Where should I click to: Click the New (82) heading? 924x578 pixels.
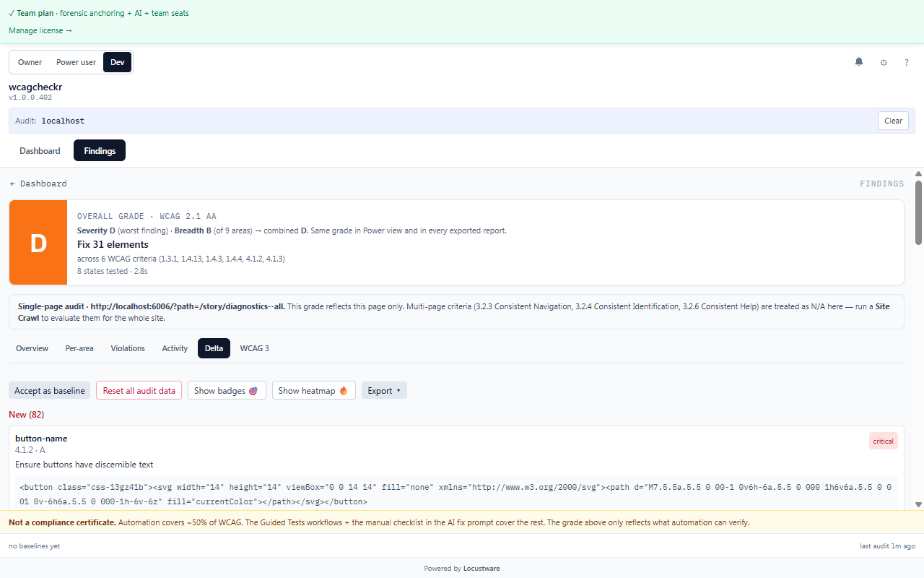27,414
